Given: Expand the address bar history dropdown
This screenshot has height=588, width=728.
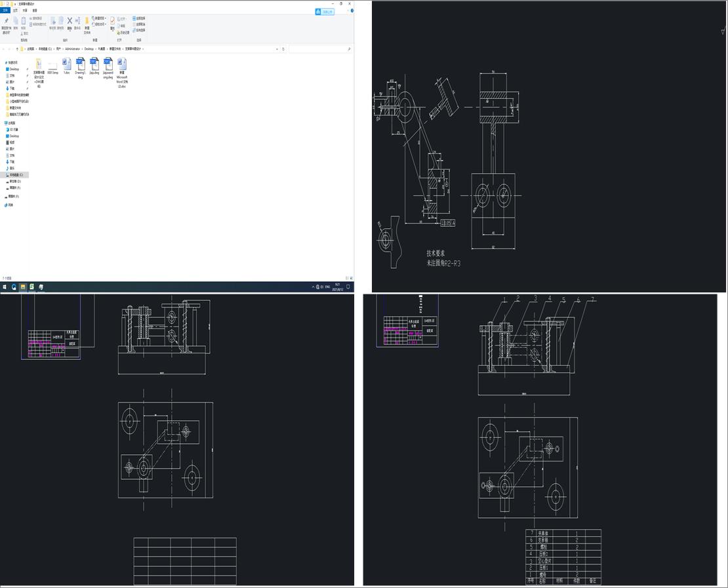Looking at the screenshot, I should 277,49.
